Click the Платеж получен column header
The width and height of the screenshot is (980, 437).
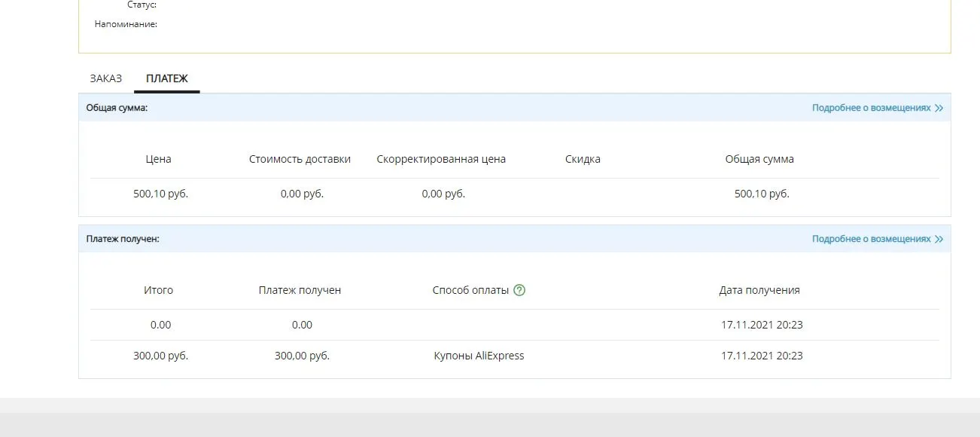(300, 290)
